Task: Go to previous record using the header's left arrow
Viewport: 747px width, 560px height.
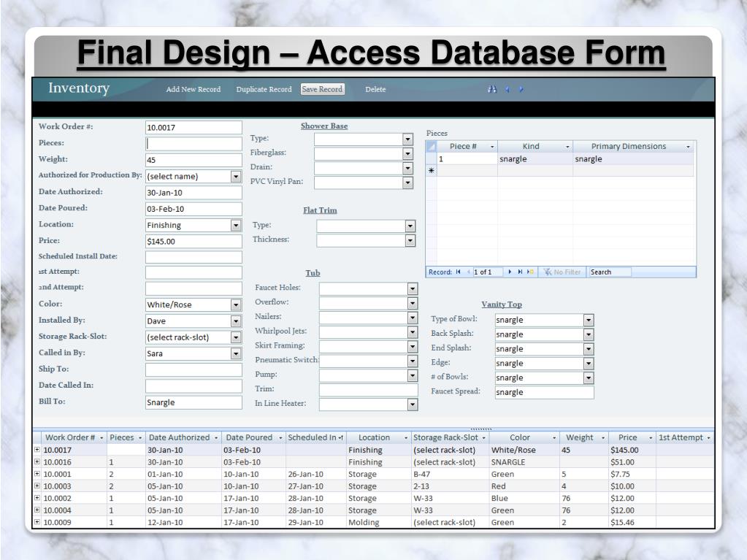Action: 507,90
